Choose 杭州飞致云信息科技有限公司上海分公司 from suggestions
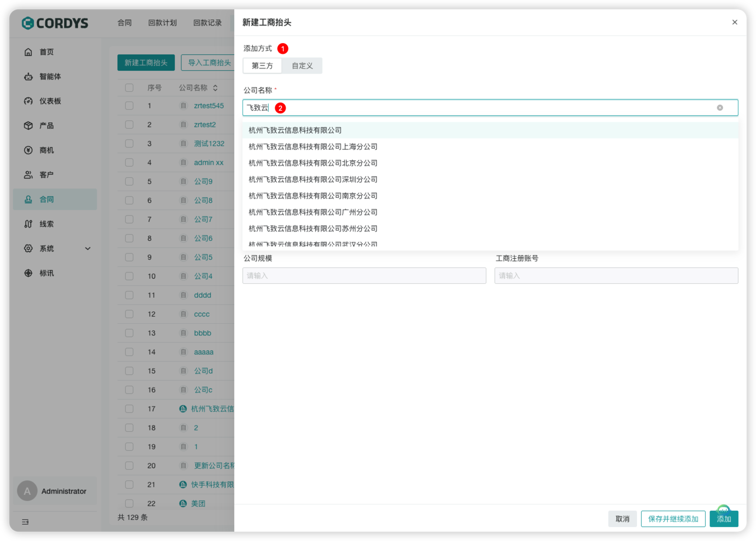 pos(313,147)
